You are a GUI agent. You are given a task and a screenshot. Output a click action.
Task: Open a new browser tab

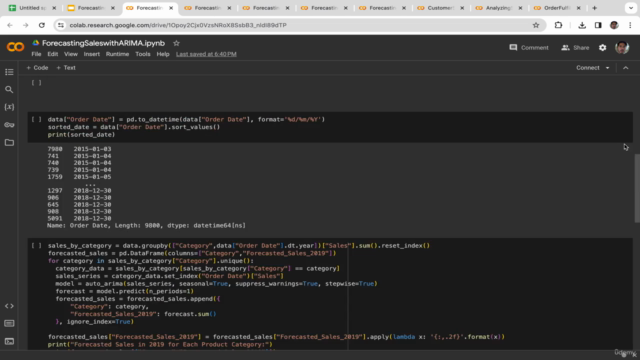(594, 8)
